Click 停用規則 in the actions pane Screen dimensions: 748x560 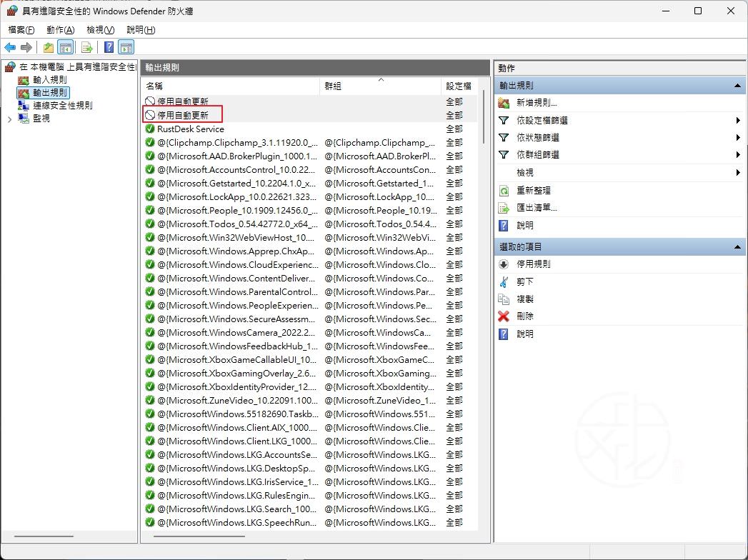pos(534,264)
